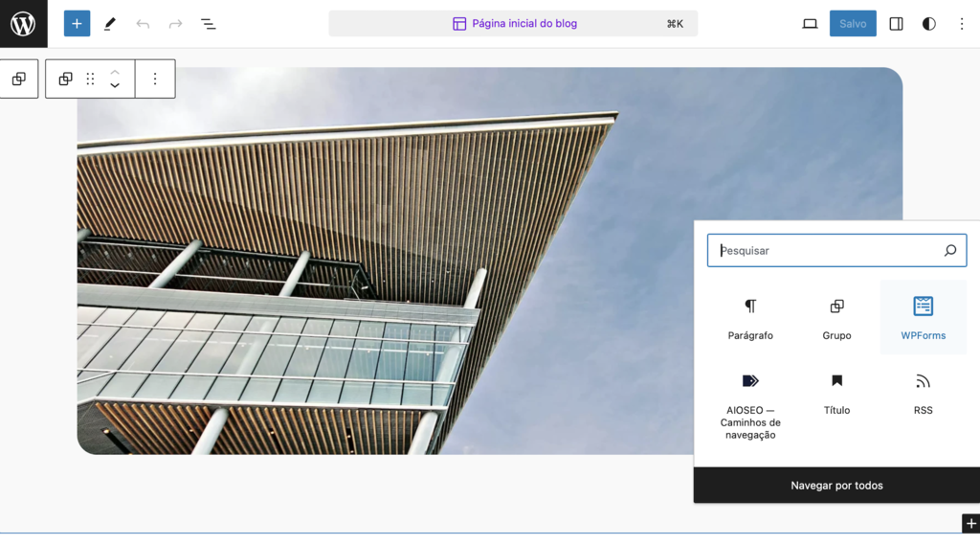980x545 pixels.
Task: Insert a WPForms block
Action: (x=924, y=319)
